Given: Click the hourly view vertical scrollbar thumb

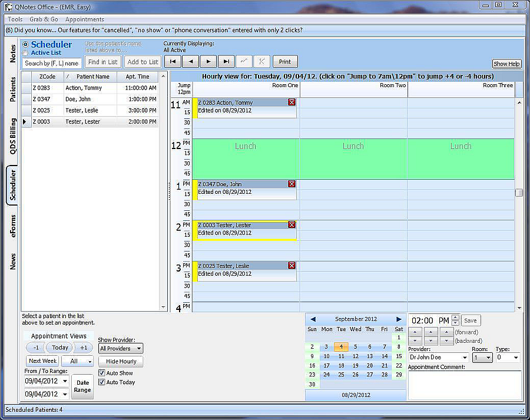Looking at the screenshot, I should click(x=519, y=193).
